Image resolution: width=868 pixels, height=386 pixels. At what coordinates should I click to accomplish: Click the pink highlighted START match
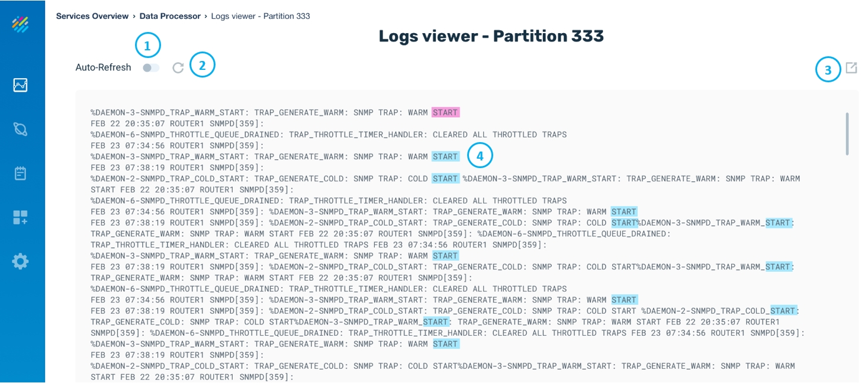tap(445, 112)
